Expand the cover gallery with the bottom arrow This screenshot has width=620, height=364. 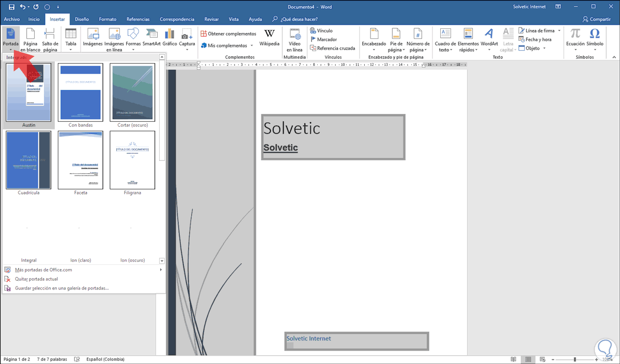pos(162,261)
